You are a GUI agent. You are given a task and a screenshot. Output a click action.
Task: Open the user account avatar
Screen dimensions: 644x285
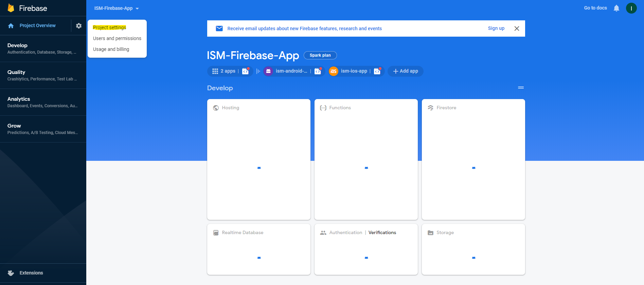pos(631,8)
